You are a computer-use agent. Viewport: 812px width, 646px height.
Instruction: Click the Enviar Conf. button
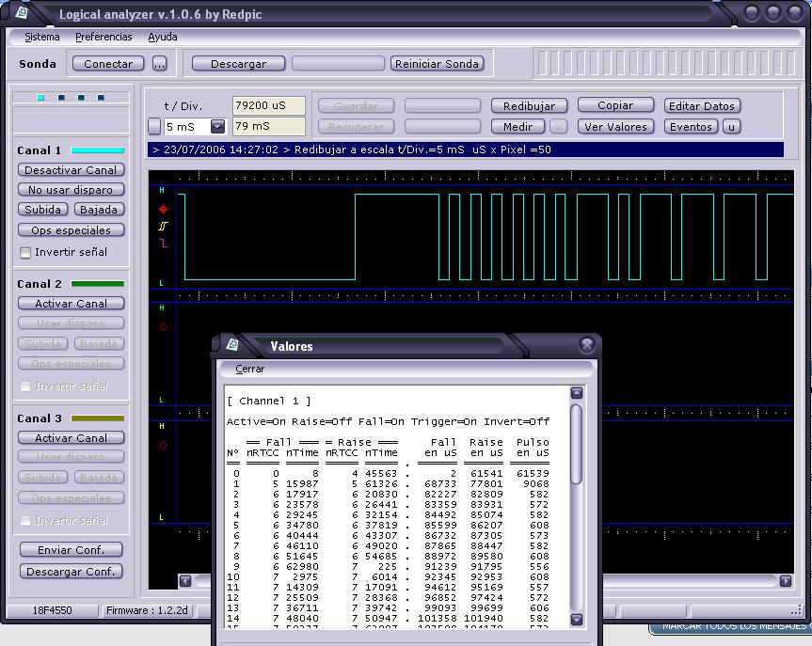(71, 550)
